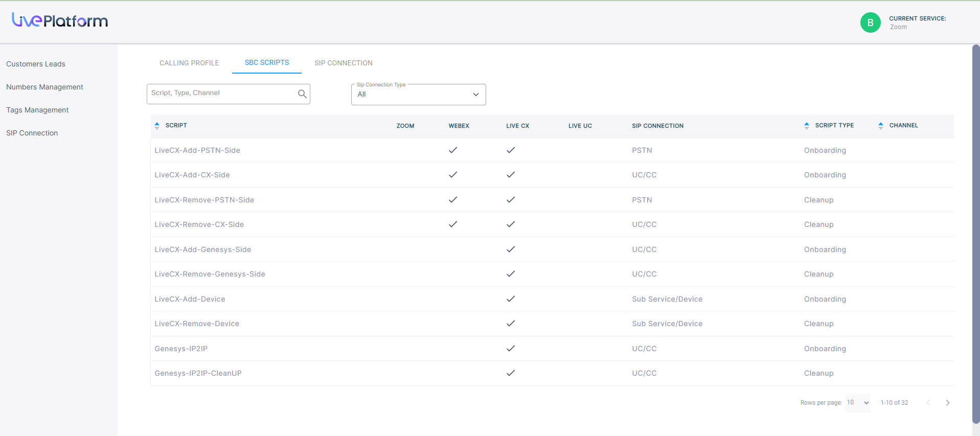
Task: Sort by SCRIPT TYPE arrow icon
Action: coord(807,126)
